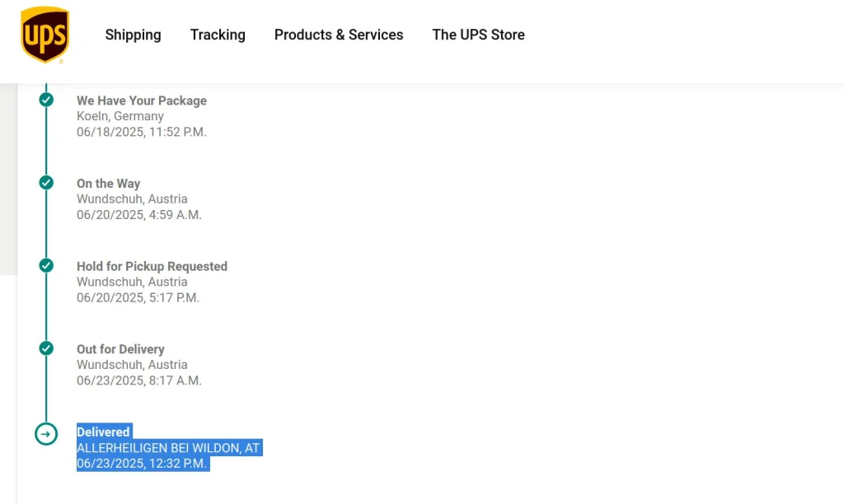844x504 pixels.
Task: Open The UPS Store menu
Action: [478, 35]
